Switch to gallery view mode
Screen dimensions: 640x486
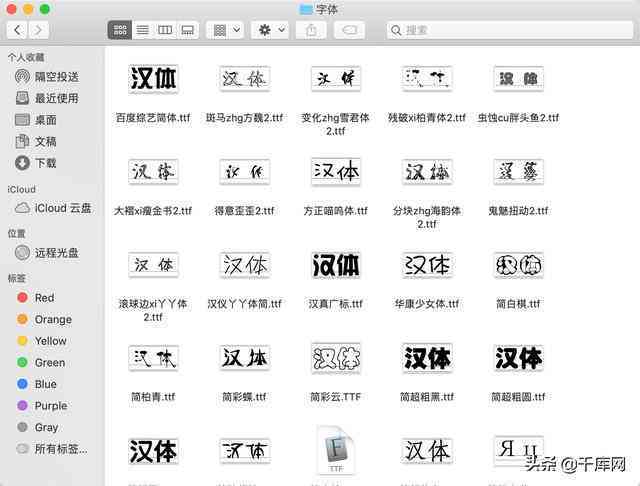coord(188,30)
